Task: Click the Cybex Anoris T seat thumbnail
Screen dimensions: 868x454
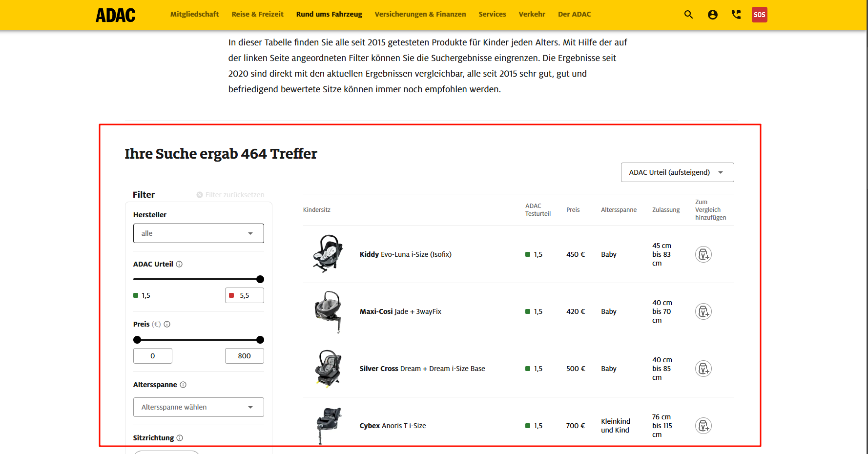Action: [329, 426]
